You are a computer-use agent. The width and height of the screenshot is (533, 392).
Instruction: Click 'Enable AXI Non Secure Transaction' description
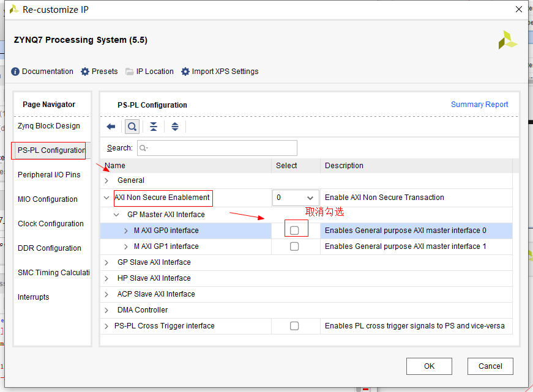click(384, 198)
